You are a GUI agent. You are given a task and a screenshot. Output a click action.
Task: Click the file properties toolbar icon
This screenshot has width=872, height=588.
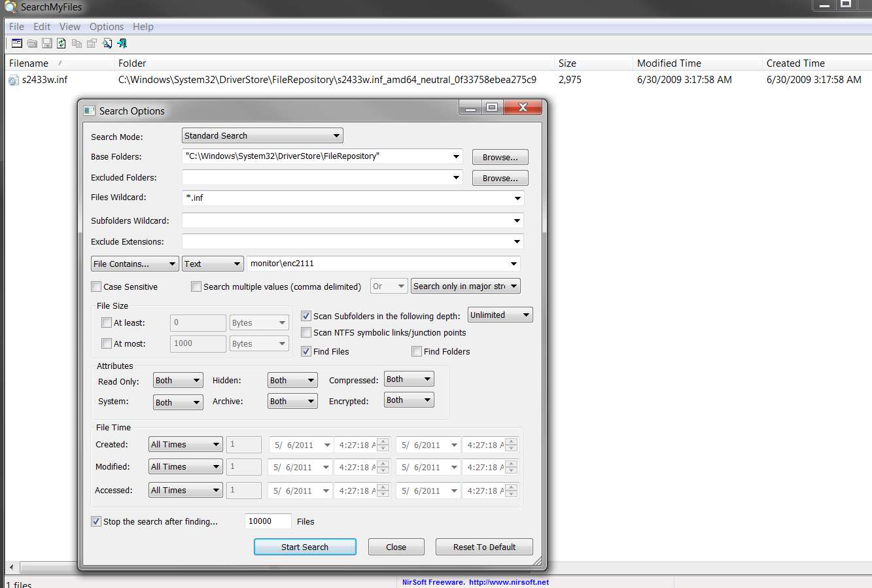(92, 43)
